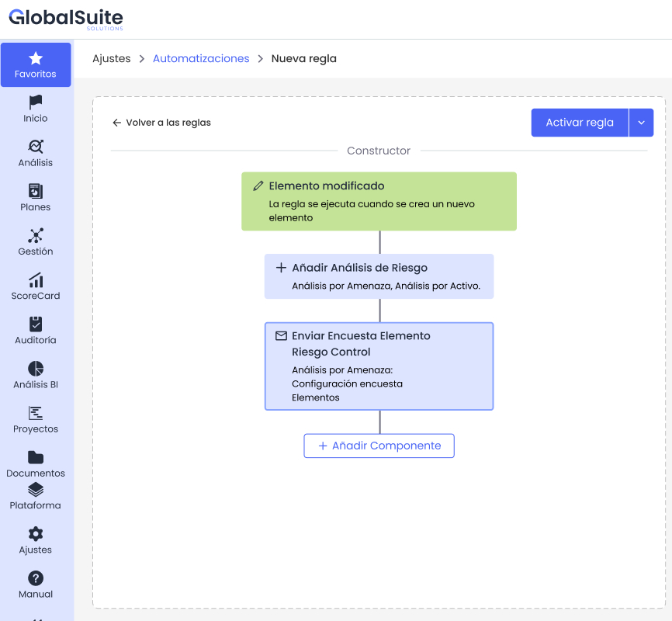Viewport: 672px width, 621px height.
Task: Select the Elemento modificado trigger card
Action: coord(379,202)
